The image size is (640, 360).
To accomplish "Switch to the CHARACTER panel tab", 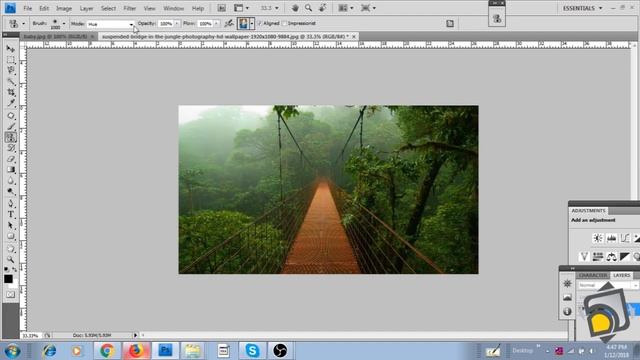I will pyautogui.click(x=593, y=276).
